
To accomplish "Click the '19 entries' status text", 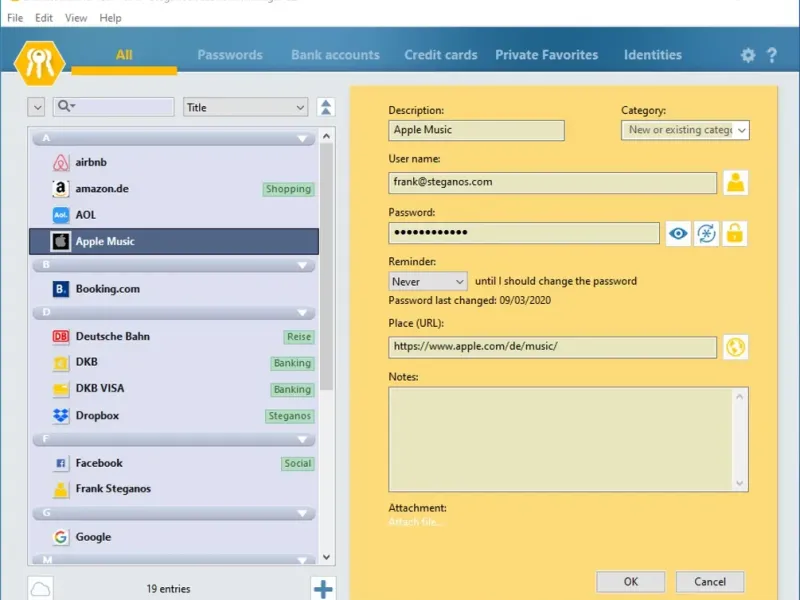I will 168,589.
